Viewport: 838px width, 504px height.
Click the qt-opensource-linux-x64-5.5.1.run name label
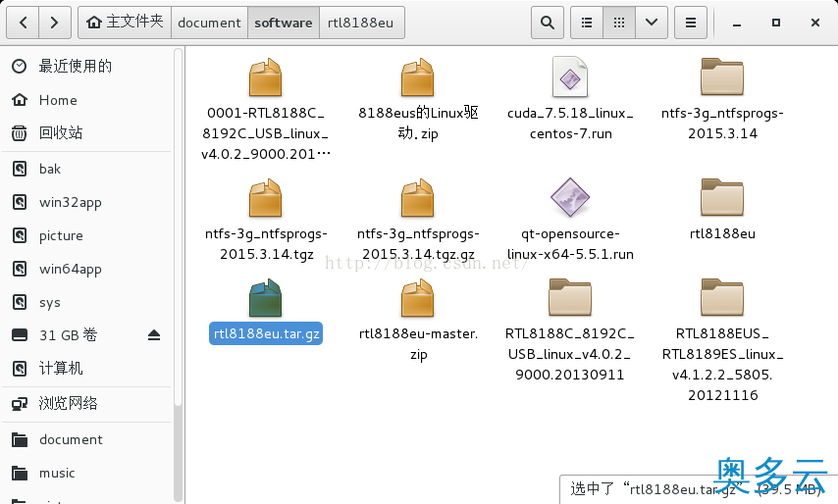[570, 244]
